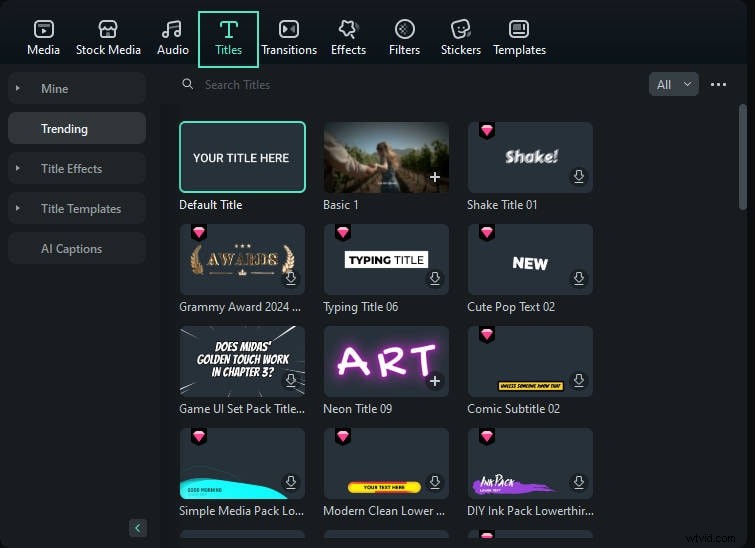
Task: Click premium gem on Grammy Award thumbnail
Action: coord(199,233)
